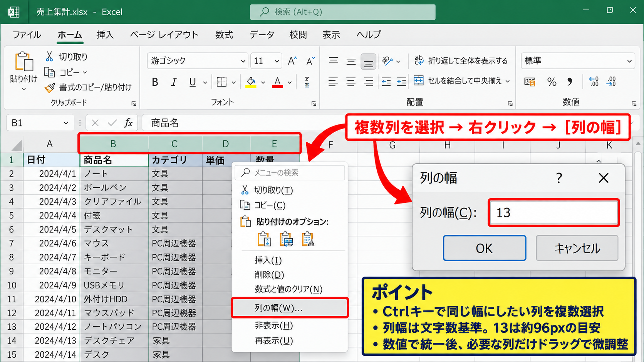Click the 列の幅 input field showing 13
This screenshot has height=362, width=644.
[553, 212]
